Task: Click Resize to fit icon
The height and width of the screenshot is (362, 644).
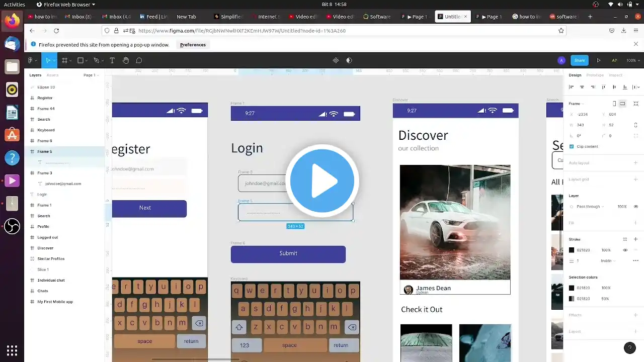Action: pyautogui.click(x=636, y=104)
